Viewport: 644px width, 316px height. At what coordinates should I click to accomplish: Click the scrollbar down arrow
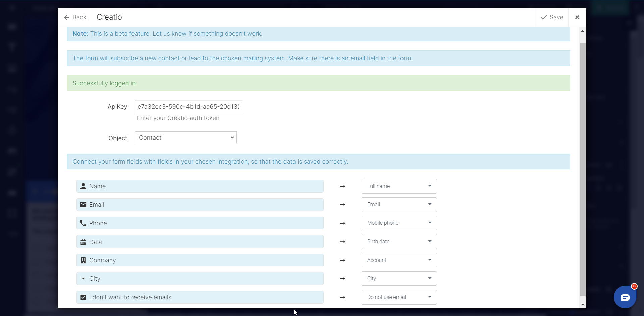[583, 304]
